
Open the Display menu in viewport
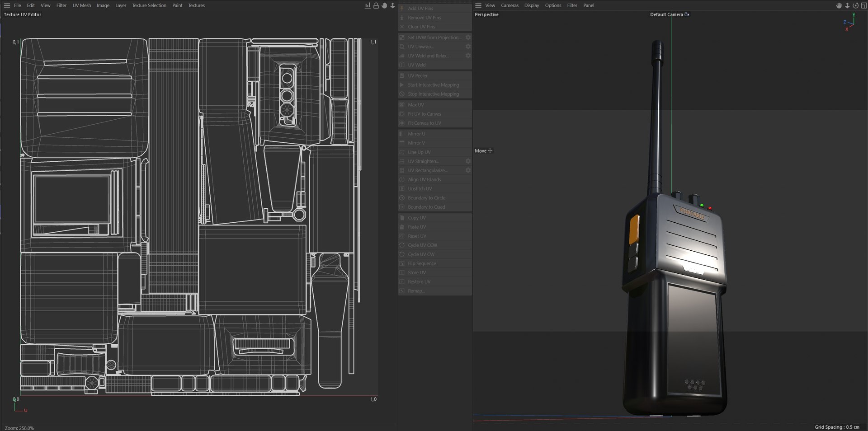532,5
